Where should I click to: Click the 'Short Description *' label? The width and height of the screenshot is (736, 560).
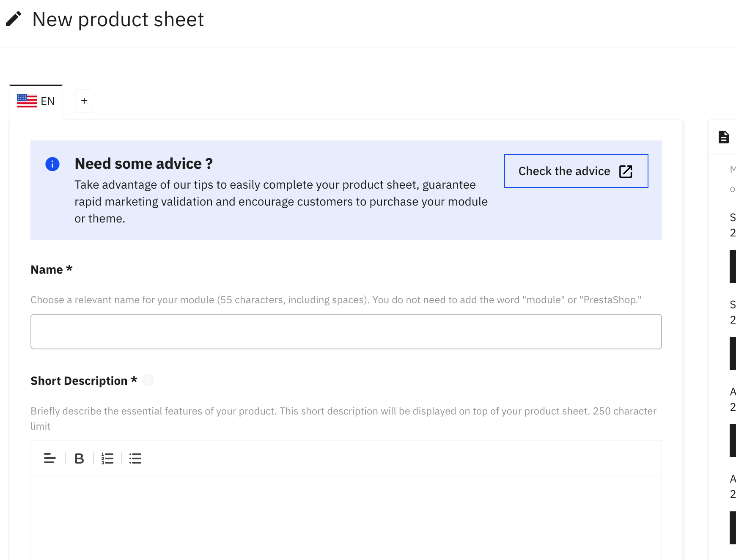(x=84, y=381)
